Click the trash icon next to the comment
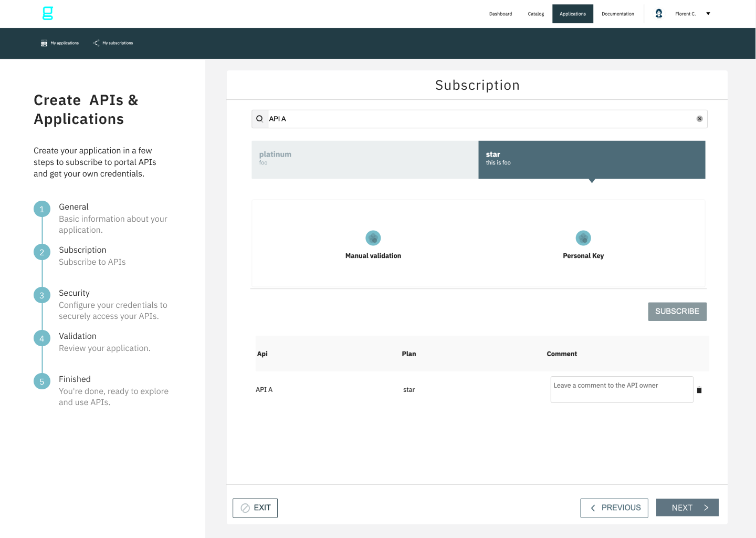The height and width of the screenshot is (538, 756). pos(699,389)
